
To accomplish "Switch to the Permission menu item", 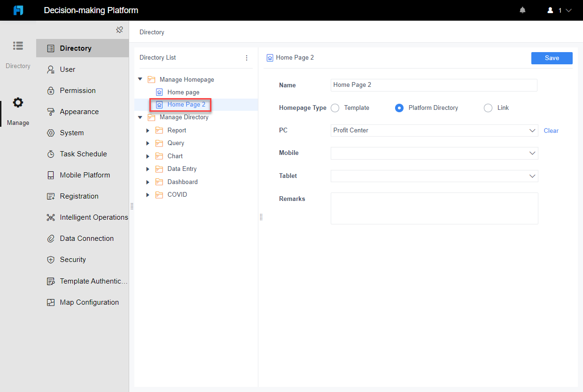I will (x=75, y=90).
